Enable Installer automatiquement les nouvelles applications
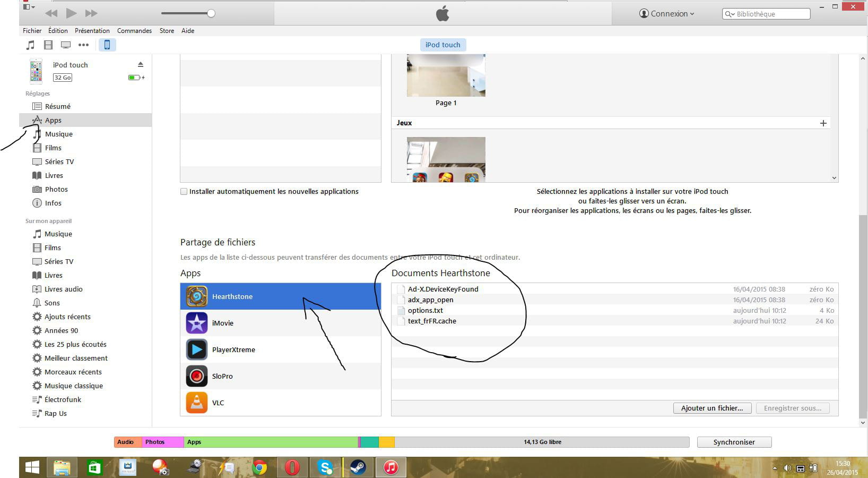Viewport: 868px width, 478px height. 184,192
